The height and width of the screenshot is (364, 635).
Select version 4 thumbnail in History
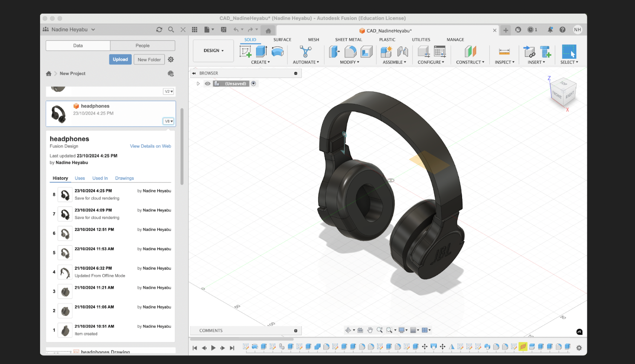(x=65, y=272)
